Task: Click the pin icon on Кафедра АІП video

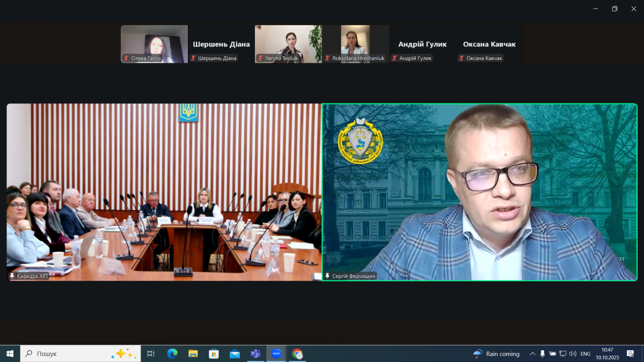Action: [x=12, y=276]
